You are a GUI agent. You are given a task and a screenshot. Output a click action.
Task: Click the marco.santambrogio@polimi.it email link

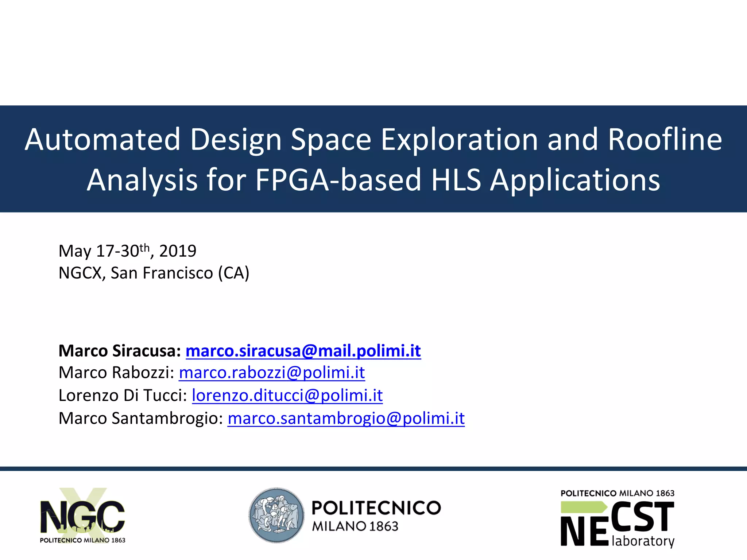tap(346, 418)
